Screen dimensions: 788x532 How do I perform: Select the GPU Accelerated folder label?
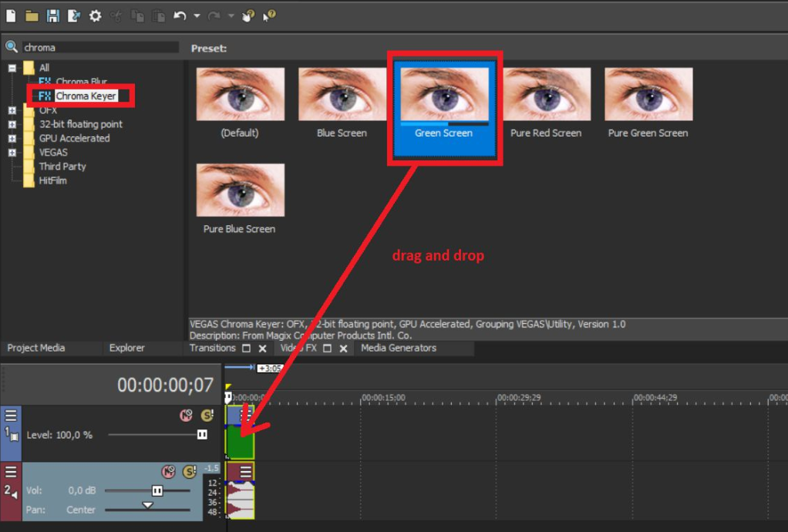pyautogui.click(x=74, y=138)
